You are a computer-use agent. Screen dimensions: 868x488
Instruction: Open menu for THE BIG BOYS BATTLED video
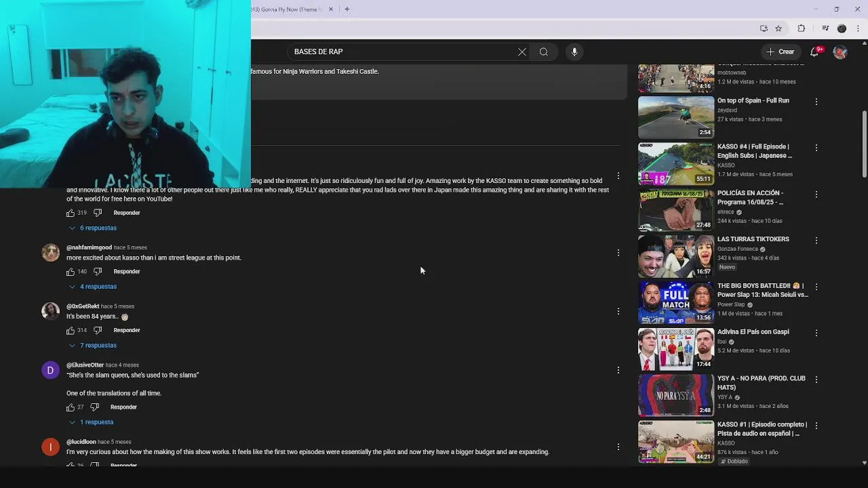click(x=816, y=287)
